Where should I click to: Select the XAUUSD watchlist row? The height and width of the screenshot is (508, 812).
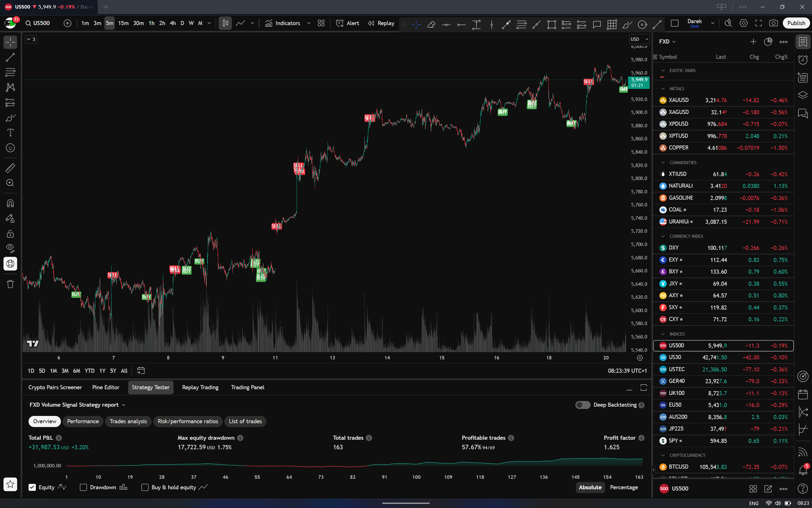(x=724, y=100)
